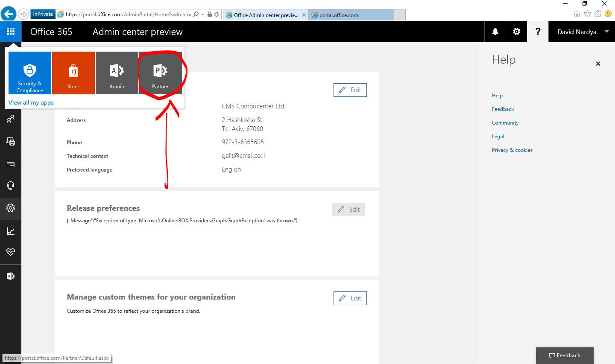Open Privacy & cookies link
The width and height of the screenshot is (615, 364).
point(512,150)
